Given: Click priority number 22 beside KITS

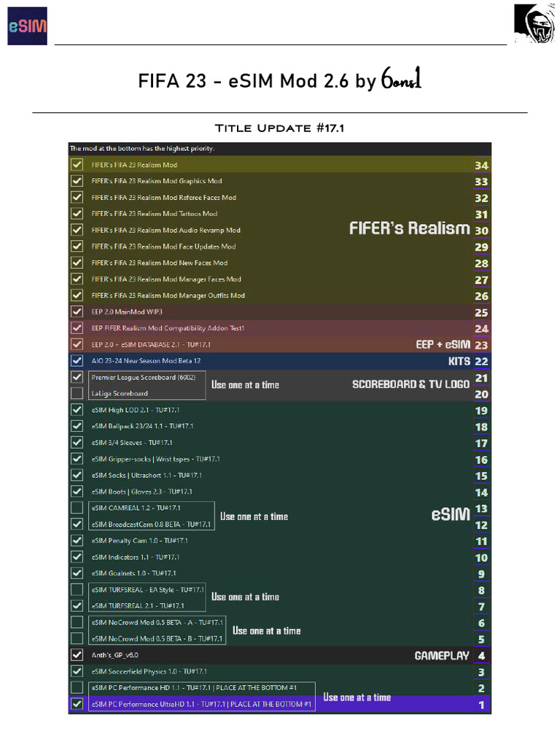Looking at the screenshot, I should tap(481, 362).
